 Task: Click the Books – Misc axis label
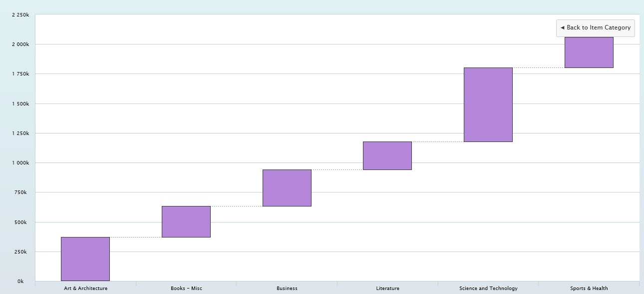pyautogui.click(x=186, y=288)
